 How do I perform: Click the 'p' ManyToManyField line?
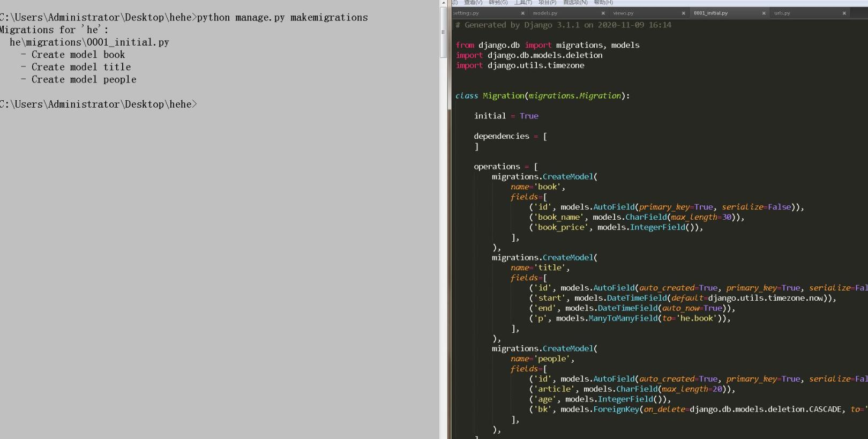coord(630,318)
